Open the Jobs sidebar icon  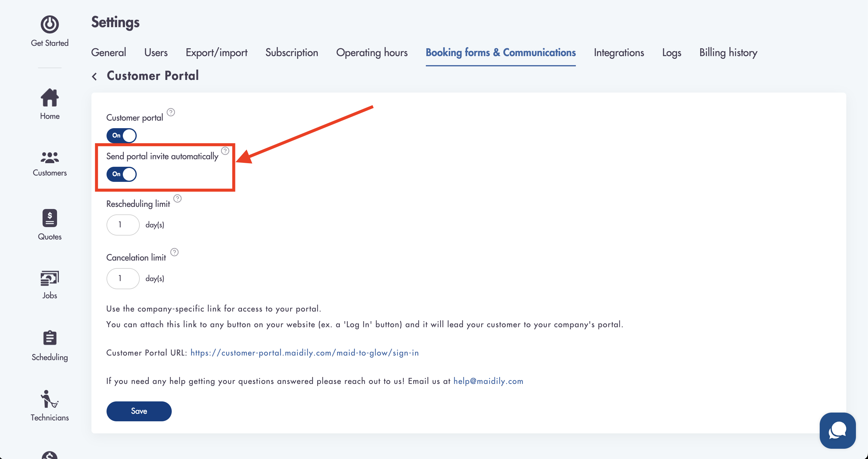click(49, 278)
